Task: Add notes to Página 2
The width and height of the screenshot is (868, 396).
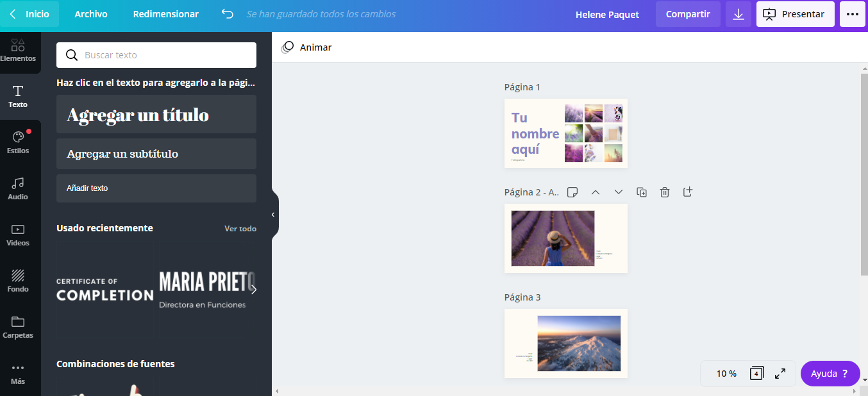Action: tap(572, 192)
